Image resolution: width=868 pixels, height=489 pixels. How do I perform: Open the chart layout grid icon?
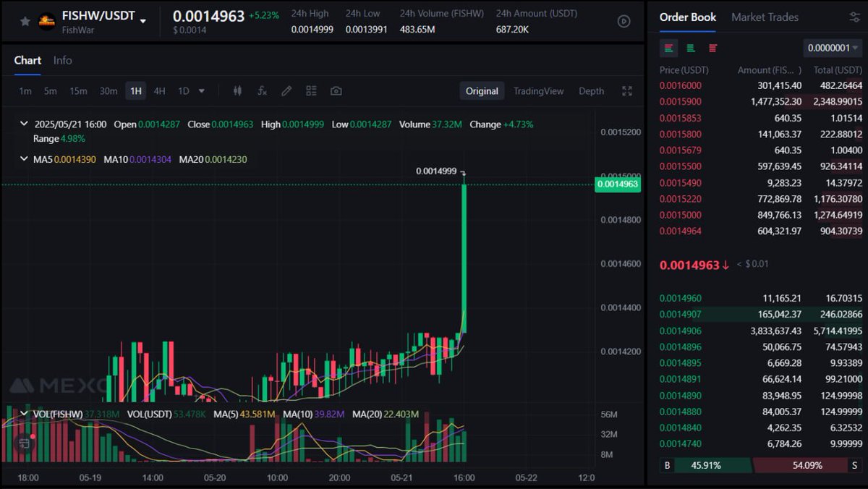click(x=311, y=90)
